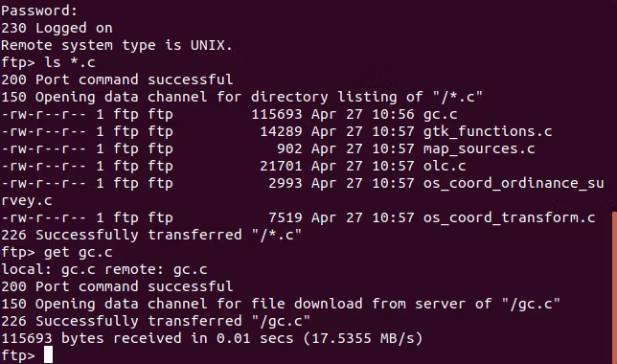The image size is (617, 364).
Task: Click the 'local: gc.c remote: gc.c' line
Action: [104, 269]
